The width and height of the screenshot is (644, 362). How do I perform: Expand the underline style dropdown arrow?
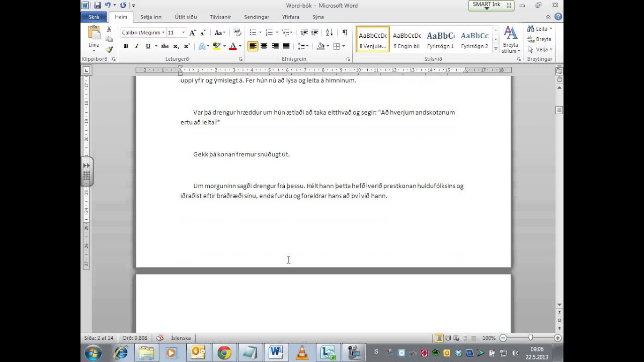(x=156, y=46)
